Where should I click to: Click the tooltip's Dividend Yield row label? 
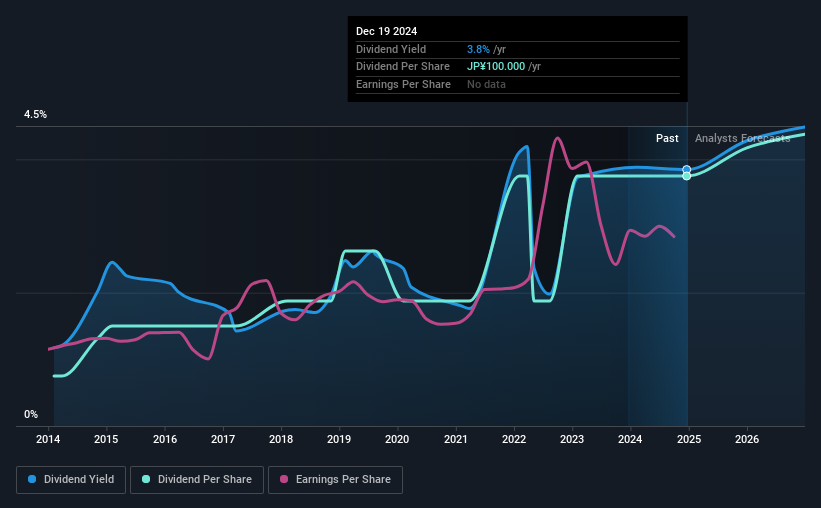click(x=391, y=49)
